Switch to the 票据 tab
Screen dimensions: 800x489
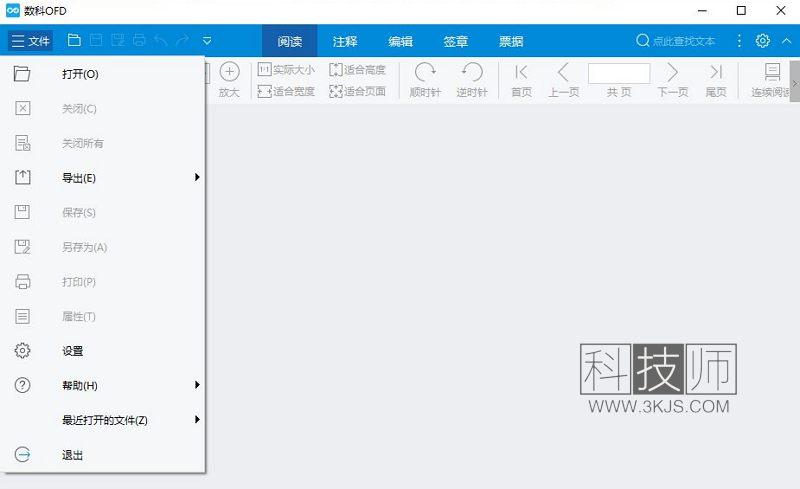point(511,41)
